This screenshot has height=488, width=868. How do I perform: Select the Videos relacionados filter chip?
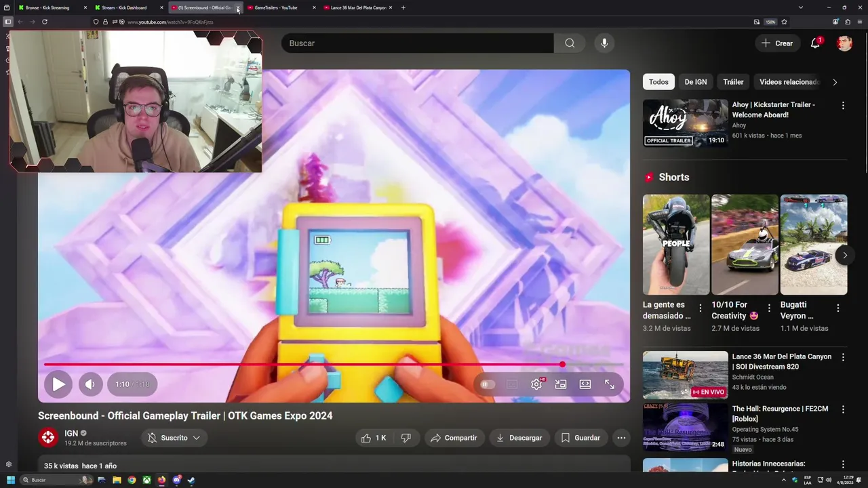click(788, 82)
